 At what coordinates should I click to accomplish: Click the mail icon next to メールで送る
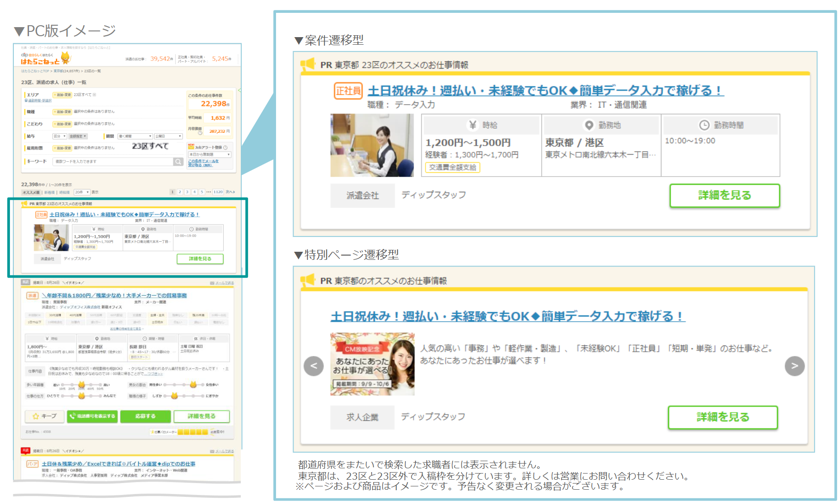[211, 283]
